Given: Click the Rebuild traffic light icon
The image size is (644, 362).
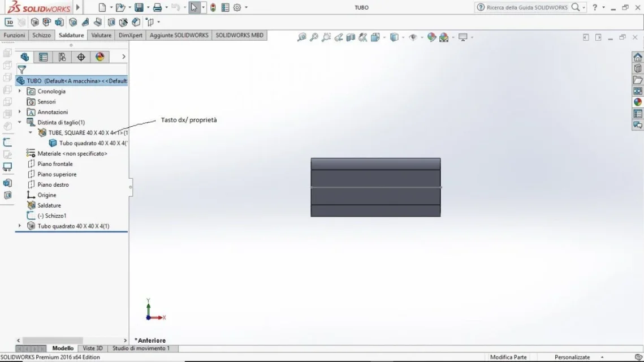Looking at the screenshot, I should tap(213, 7).
